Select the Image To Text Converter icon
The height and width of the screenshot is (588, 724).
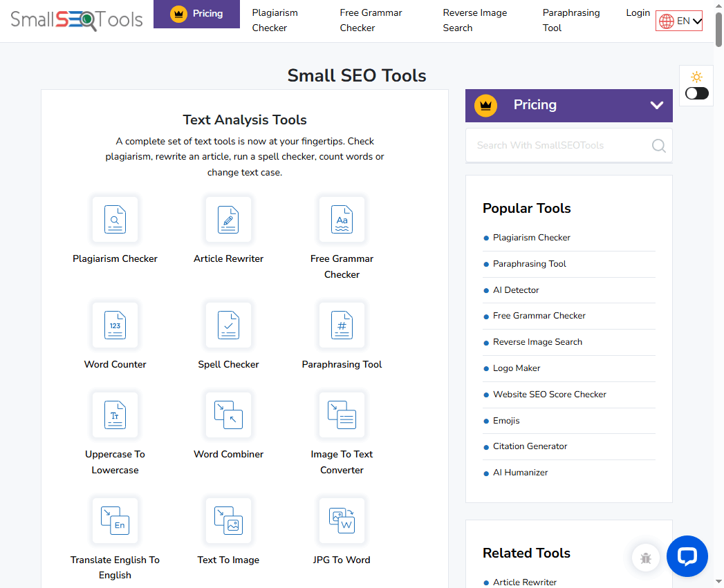coord(342,415)
